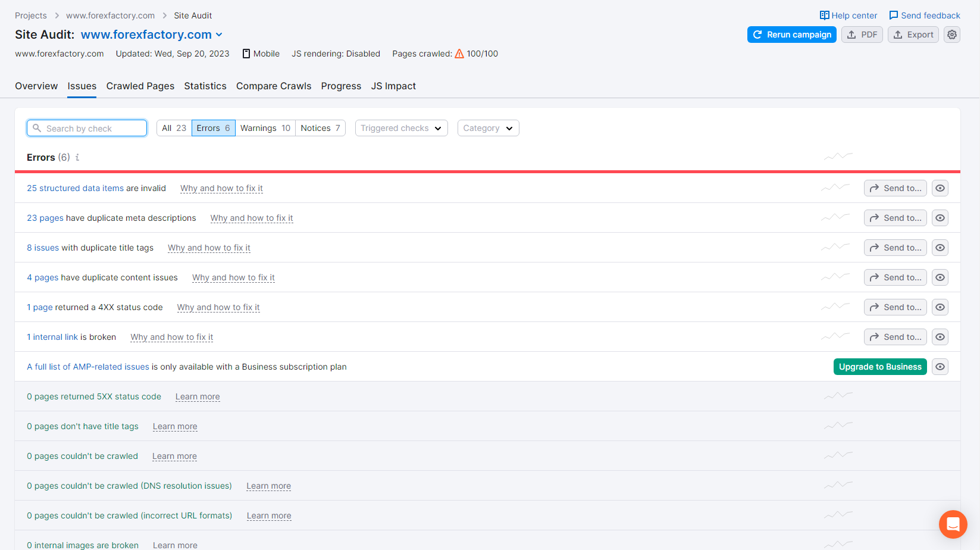Open the A full list of AMP-related issues link

click(x=88, y=367)
